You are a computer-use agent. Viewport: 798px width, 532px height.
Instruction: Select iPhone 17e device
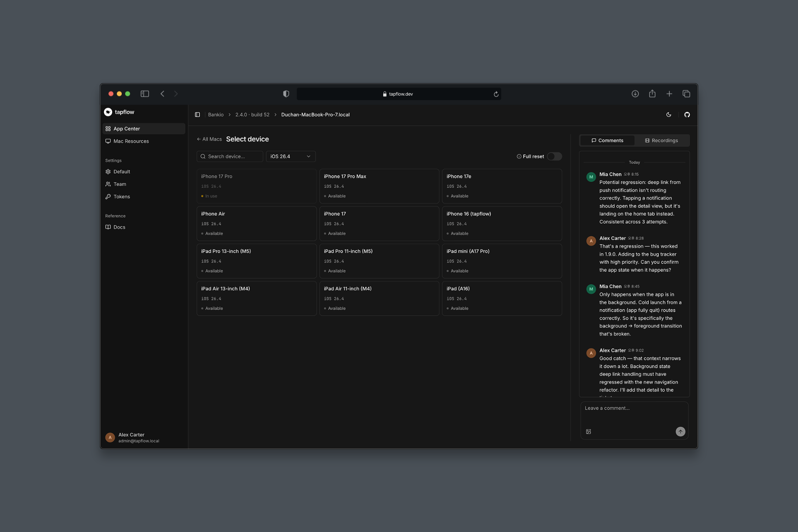[x=502, y=186]
